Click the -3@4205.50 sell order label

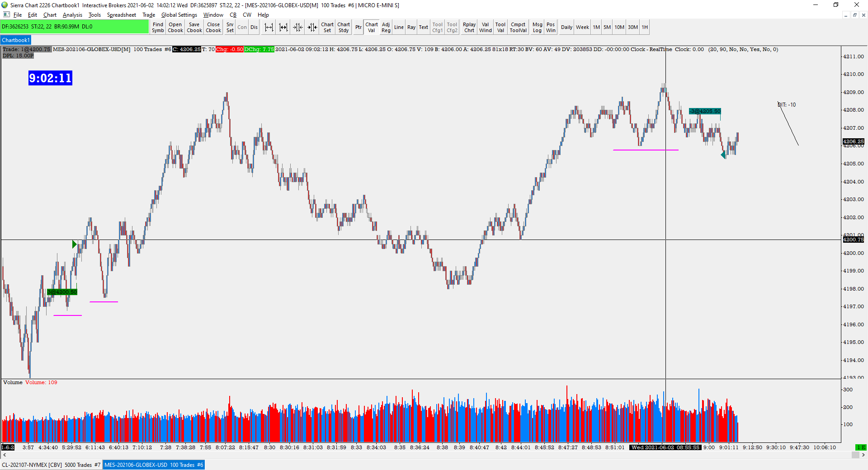705,111
